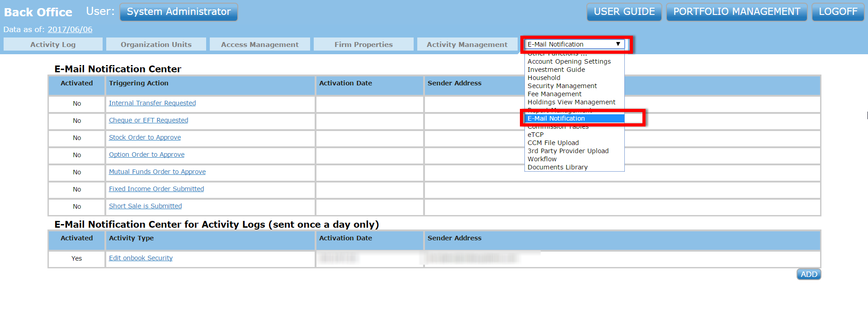Open Internal Transfer Requested link

coord(152,103)
